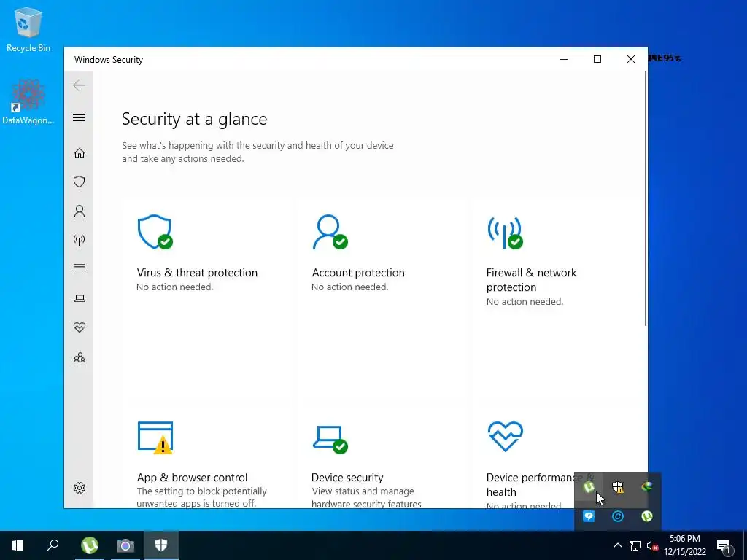The height and width of the screenshot is (560, 747).
Task: Switch to uTorrent on the taskbar
Action: [90, 545]
